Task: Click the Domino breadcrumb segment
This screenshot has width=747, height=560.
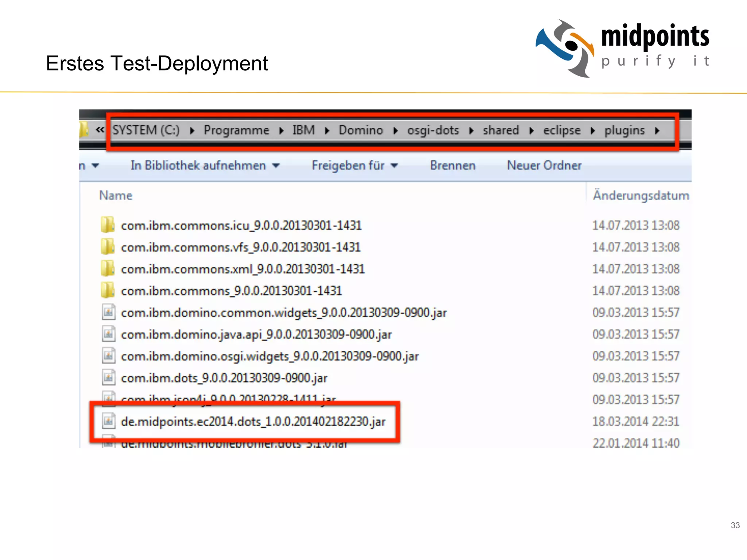Action: pos(361,130)
